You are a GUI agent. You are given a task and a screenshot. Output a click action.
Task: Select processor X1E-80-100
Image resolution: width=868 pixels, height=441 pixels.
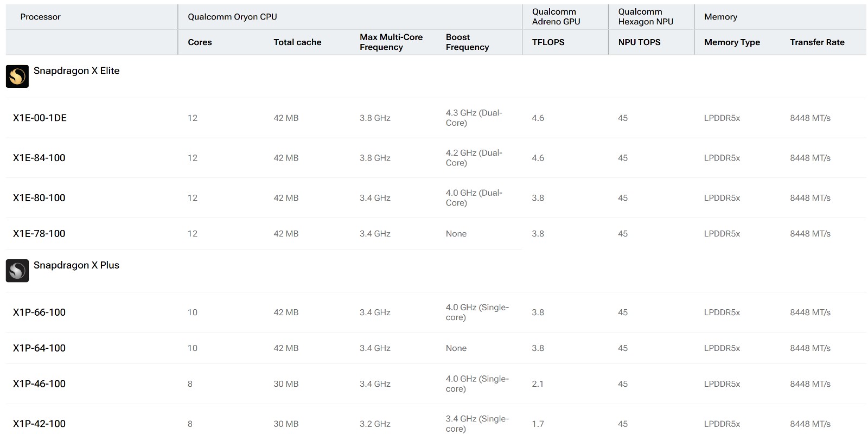click(39, 198)
